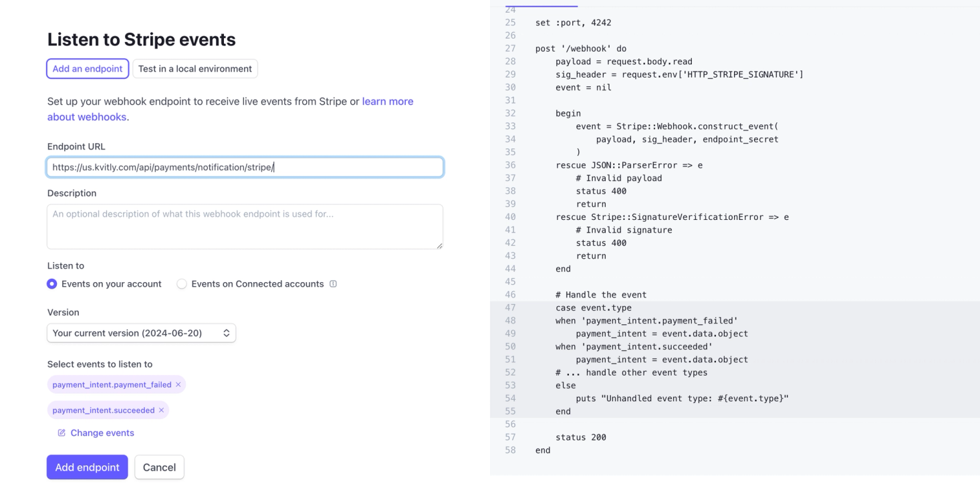Viewport: 980px width, 504px height.
Task: Click the sig_header assignment code line
Action: pyautogui.click(x=680, y=74)
